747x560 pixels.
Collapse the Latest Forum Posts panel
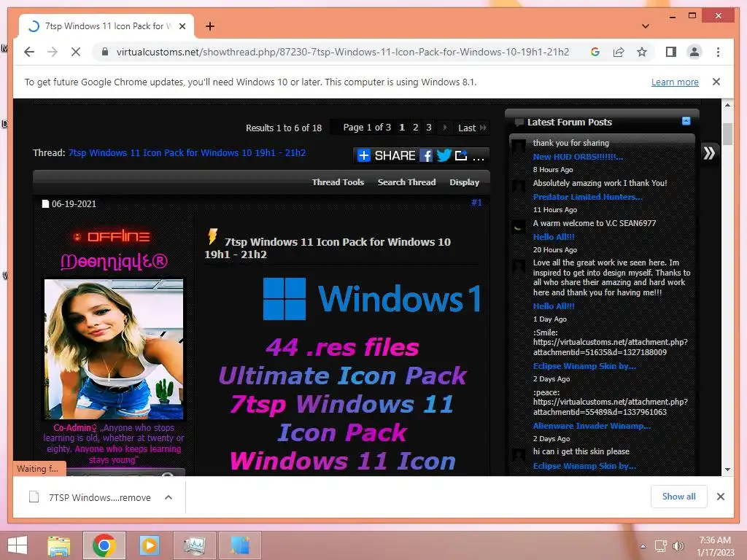click(686, 121)
